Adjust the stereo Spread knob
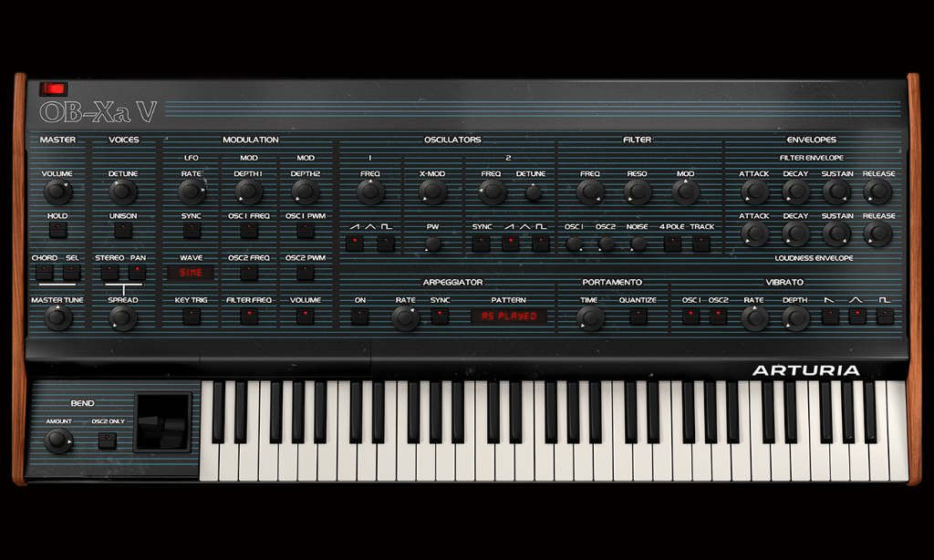Viewport: 934px width, 560px height. 123,317
